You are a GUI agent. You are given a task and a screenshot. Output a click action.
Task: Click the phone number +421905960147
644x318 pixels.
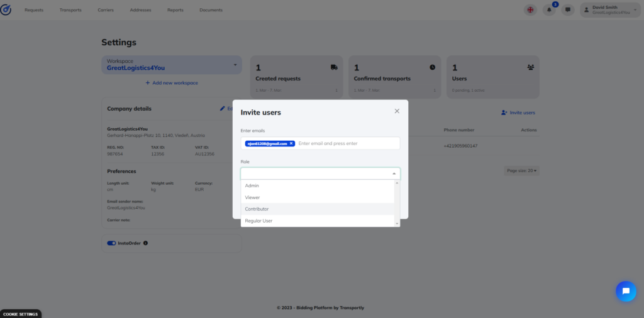point(460,146)
